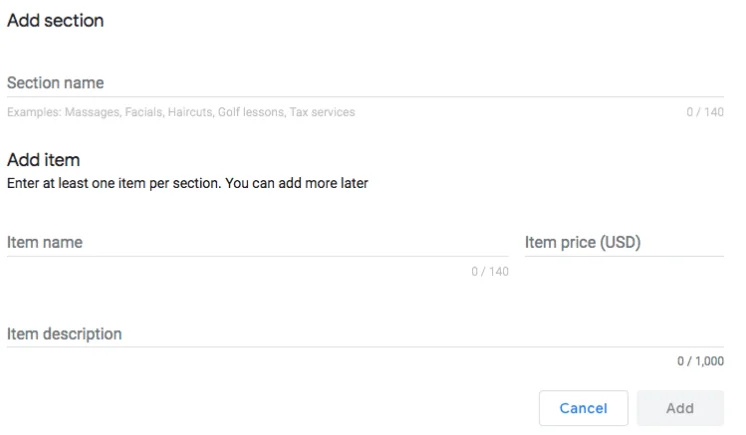Click the 0 / 1,000 description counter

pyautogui.click(x=700, y=362)
